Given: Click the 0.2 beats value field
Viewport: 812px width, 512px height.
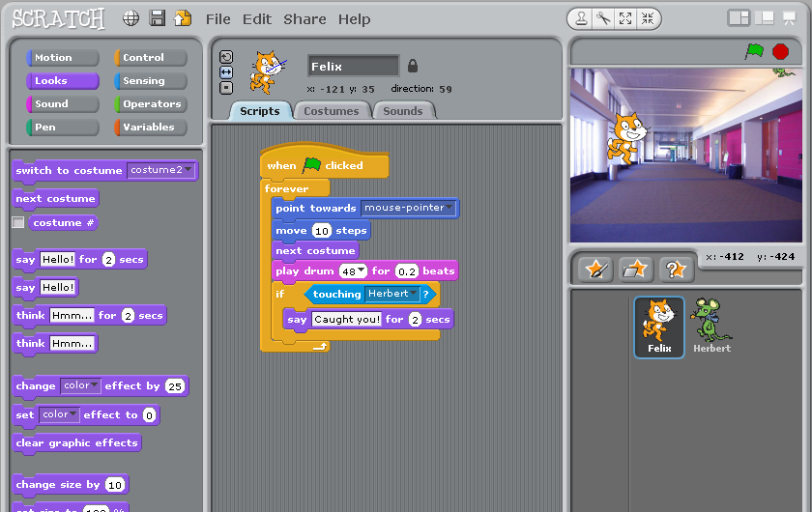Looking at the screenshot, I should click(x=407, y=271).
